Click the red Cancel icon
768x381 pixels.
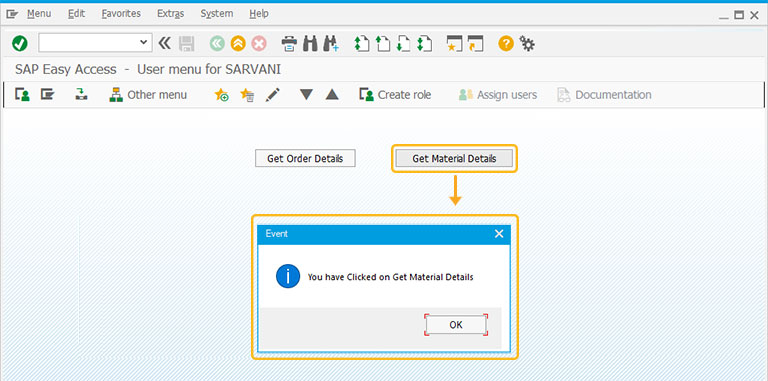pyautogui.click(x=259, y=44)
